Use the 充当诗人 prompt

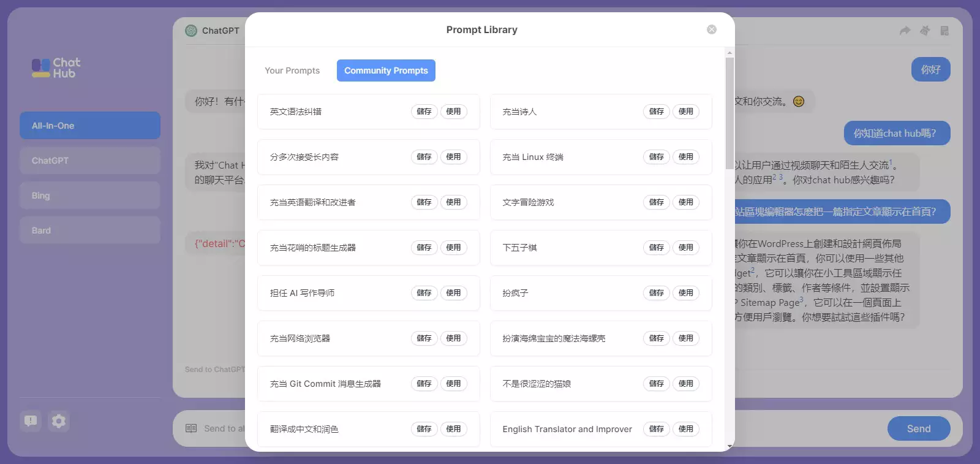click(686, 112)
